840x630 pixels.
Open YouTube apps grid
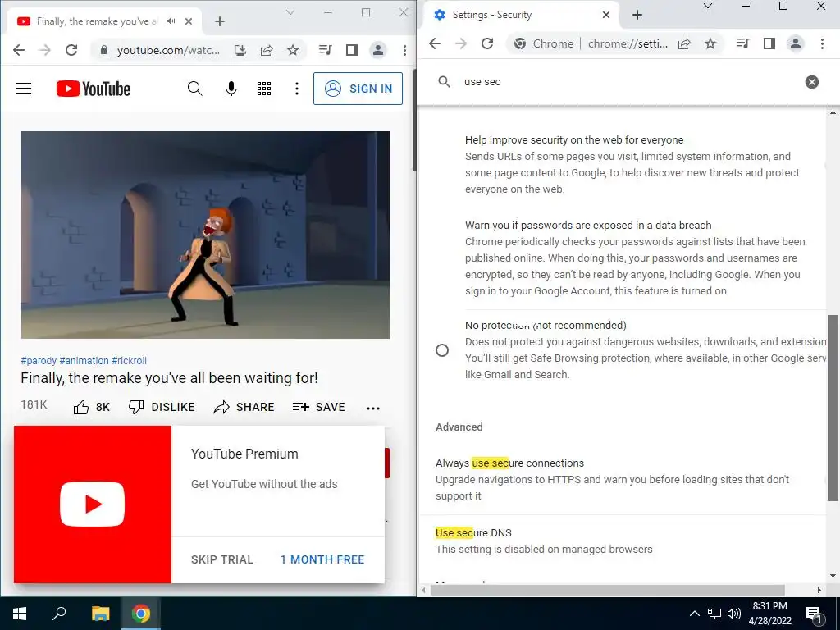click(263, 89)
